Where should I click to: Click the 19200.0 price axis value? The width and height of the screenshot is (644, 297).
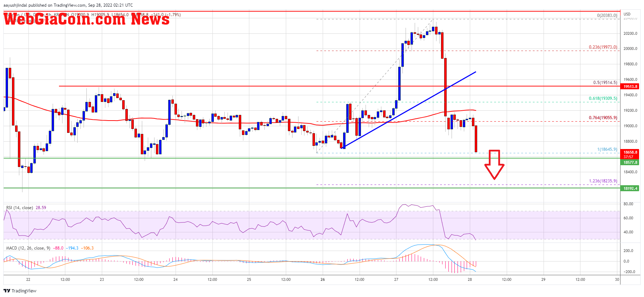(630, 110)
